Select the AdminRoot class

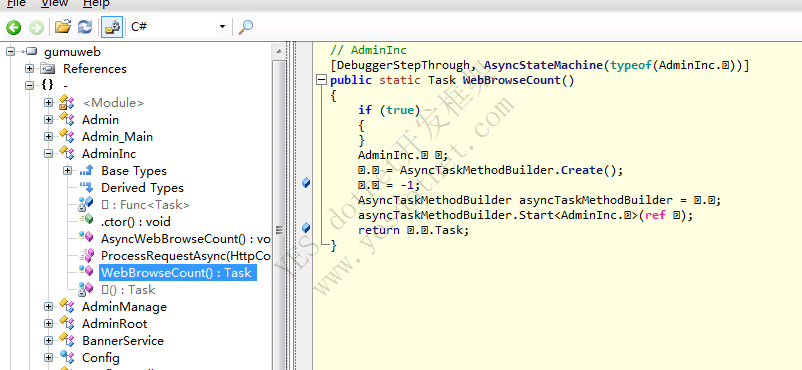pyautogui.click(x=115, y=323)
